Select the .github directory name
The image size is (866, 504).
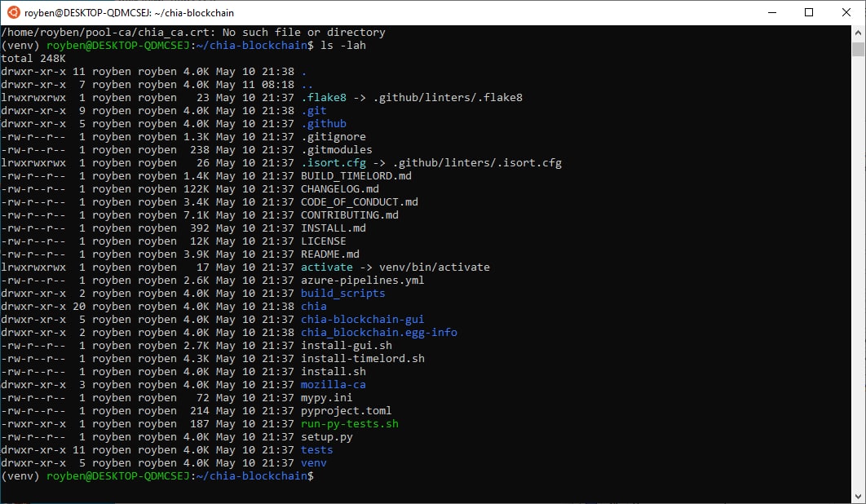point(324,124)
